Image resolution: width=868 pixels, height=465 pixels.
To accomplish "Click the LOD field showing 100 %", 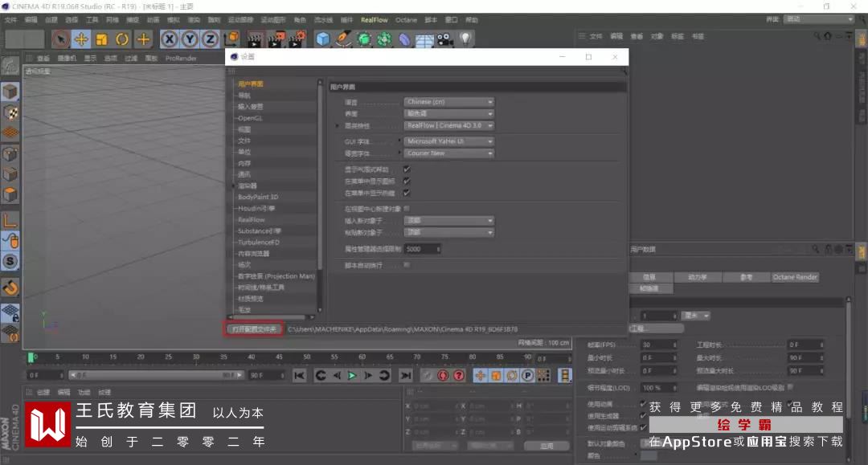I will (659, 388).
